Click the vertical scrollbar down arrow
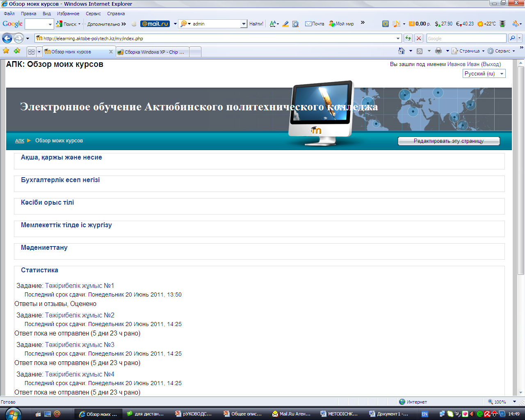Screen dimensions: 525x420 [x=521, y=392]
